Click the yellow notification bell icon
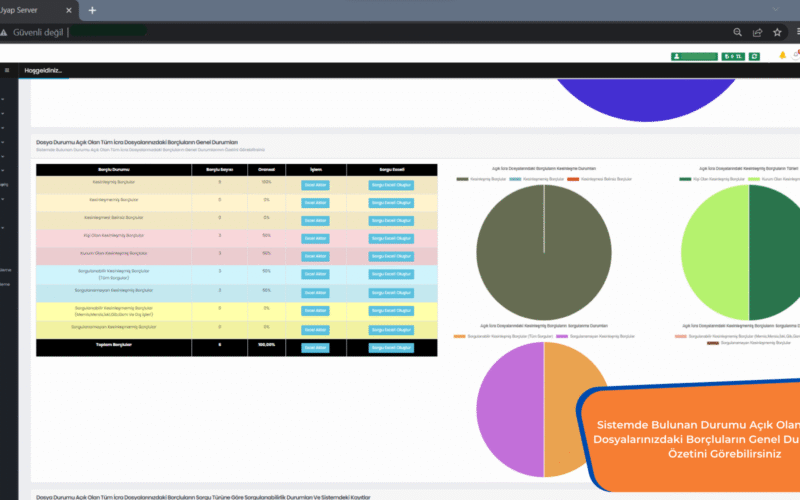The width and height of the screenshot is (800, 500). point(782,56)
